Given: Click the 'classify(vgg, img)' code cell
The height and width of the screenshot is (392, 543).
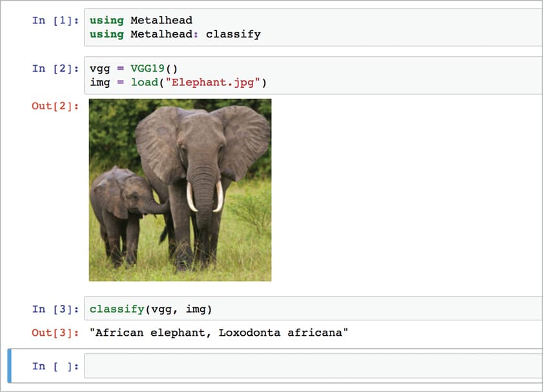Looking at the screenshot, I should (150, 309).
